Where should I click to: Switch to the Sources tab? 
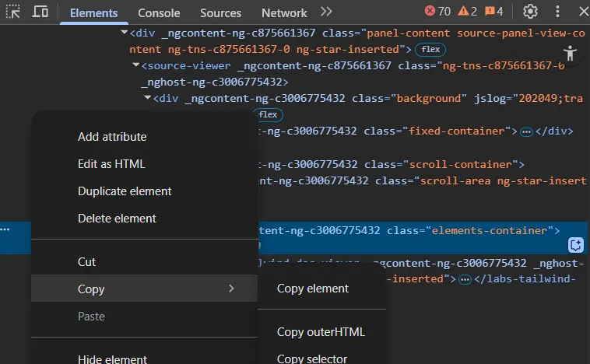[x=220, y=13]
